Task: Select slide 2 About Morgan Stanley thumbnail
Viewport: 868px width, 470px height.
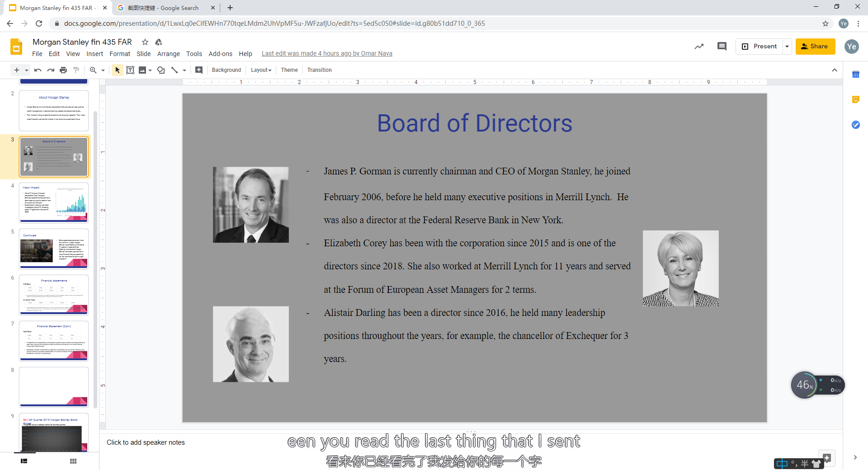Action: click(54, 111)
